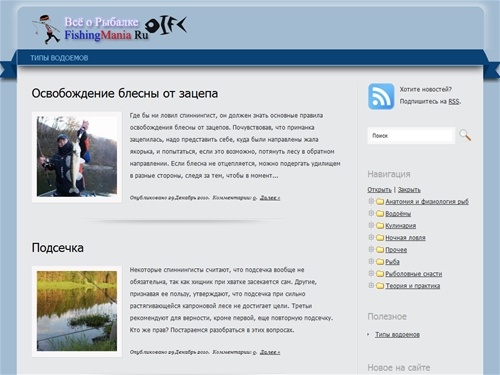Open the Теория и практика category link

(x=413, y=286)
